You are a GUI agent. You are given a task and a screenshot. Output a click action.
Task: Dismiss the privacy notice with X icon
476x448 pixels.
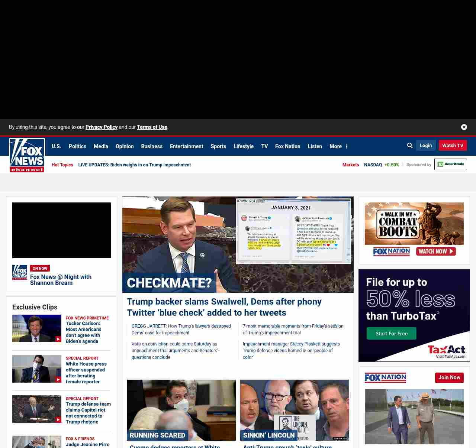tap(464, 127)
